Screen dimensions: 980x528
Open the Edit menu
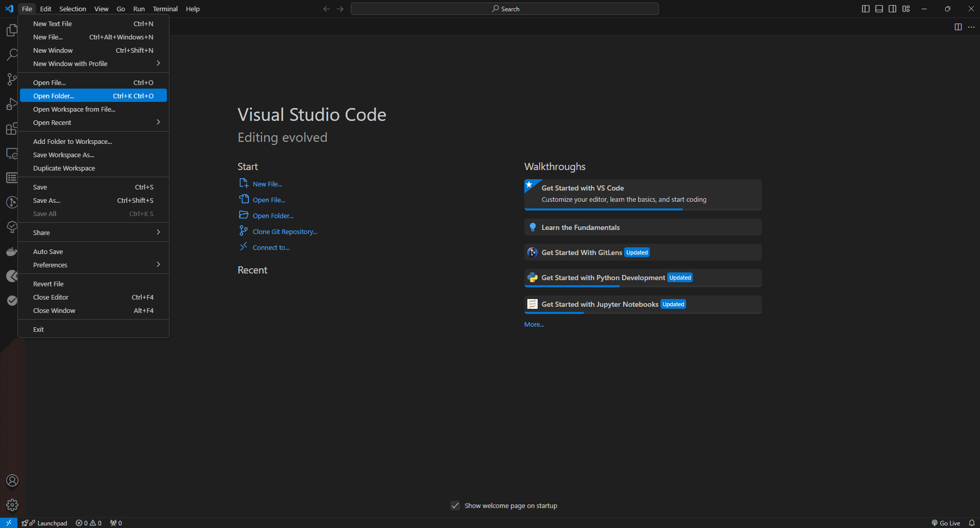tap(46, 9)
